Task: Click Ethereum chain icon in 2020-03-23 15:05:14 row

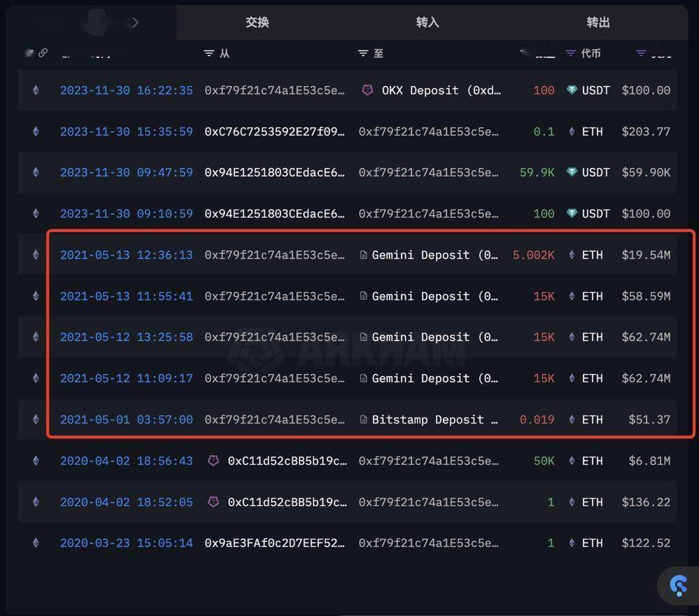Action: 36,543
